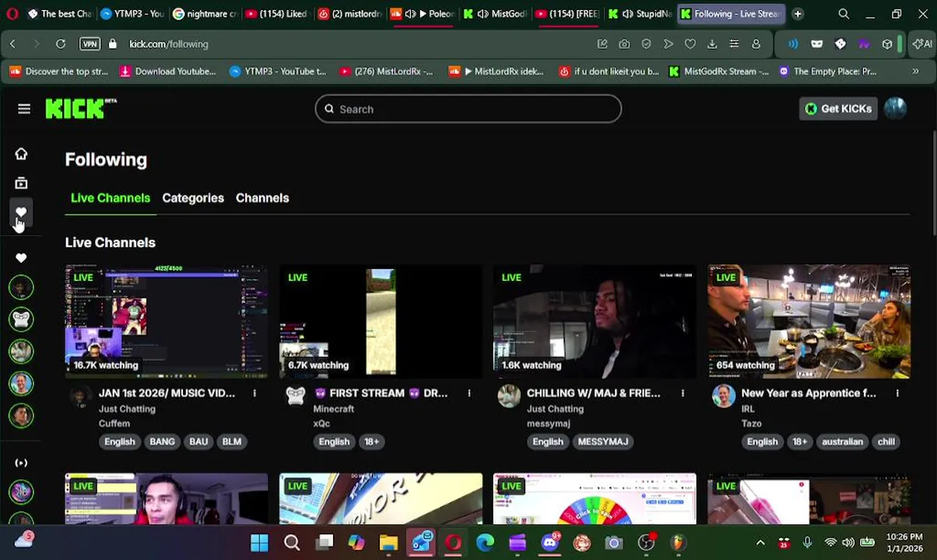Open Windows Start menu
Image resolution: width=937 pixels, height=560 pixels.
pos(259,543)
